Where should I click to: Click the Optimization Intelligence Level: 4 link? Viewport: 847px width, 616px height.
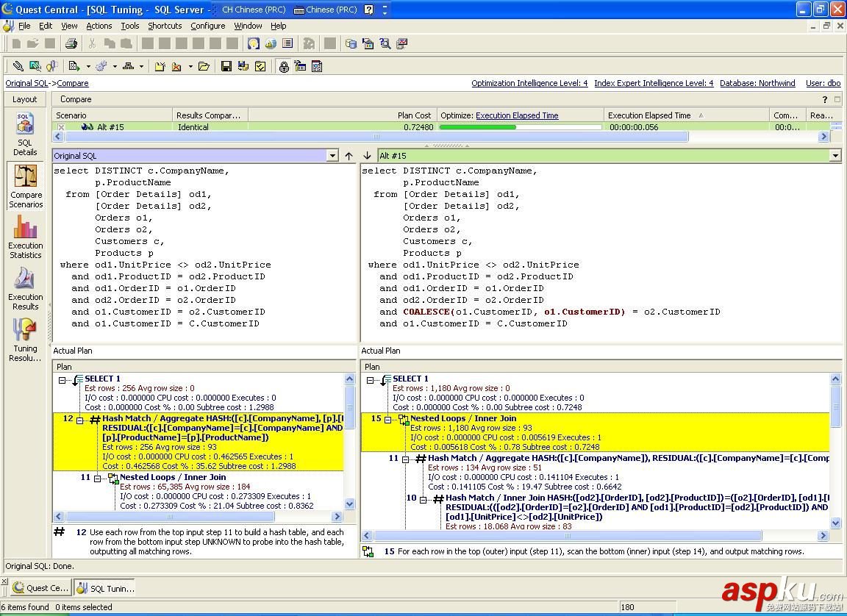coord(529,83)
